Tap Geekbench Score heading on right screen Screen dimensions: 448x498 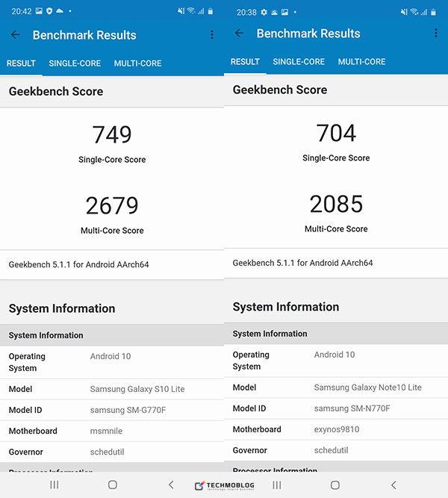(x=280, y=90)
